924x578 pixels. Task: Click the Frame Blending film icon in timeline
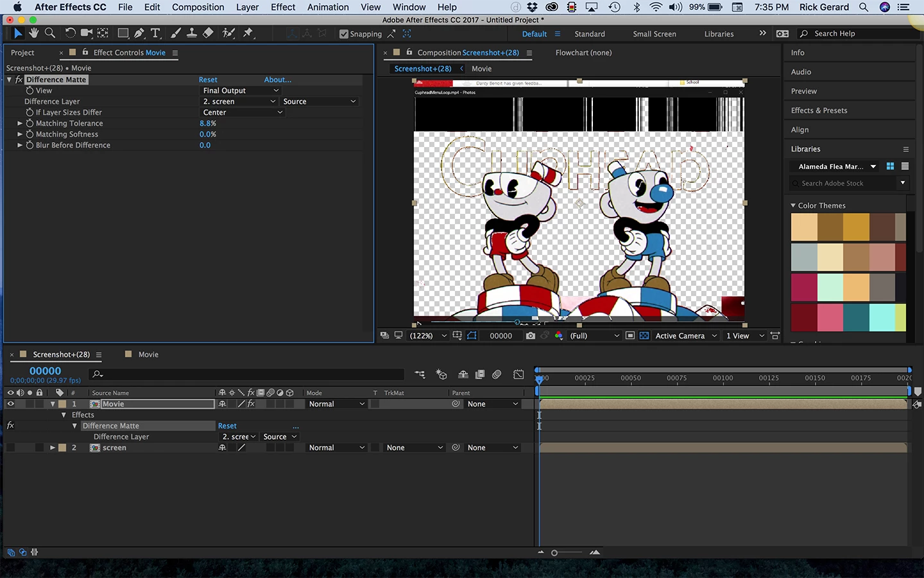(479, 374)
